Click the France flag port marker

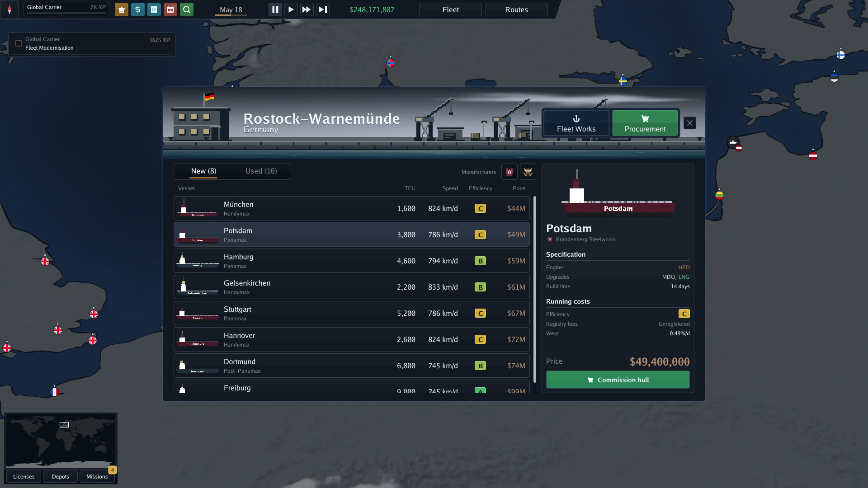click(x=54, y=392)
